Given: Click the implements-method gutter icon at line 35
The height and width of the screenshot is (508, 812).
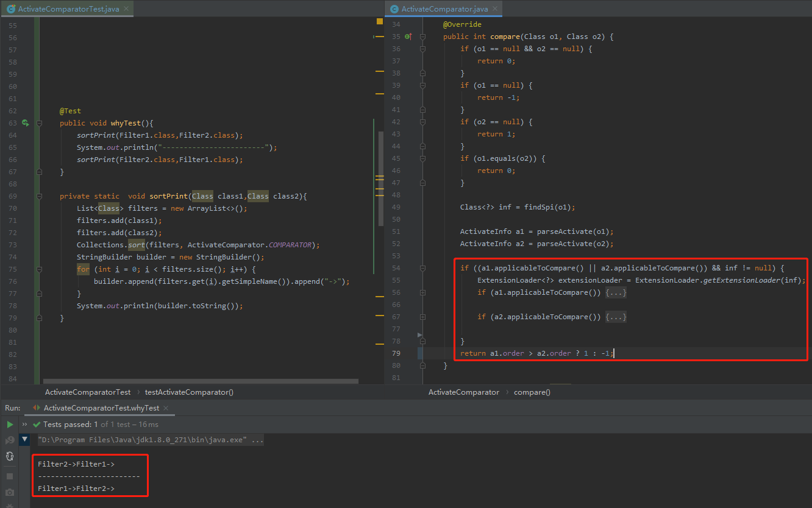Looking at the screenshot, I should tap(408, 37).
